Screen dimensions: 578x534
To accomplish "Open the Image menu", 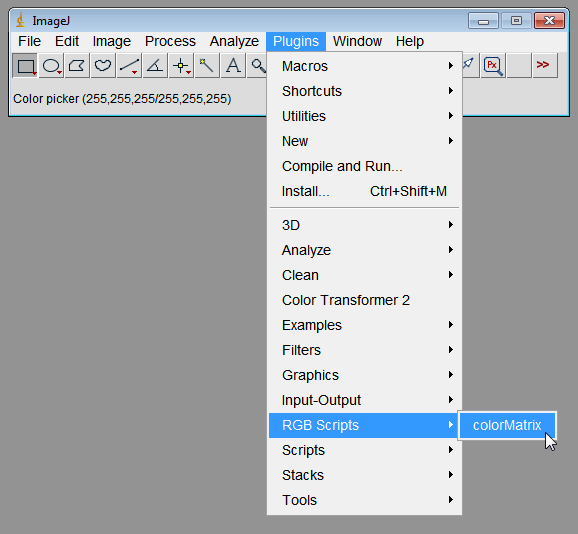I will pyautogui.click(x=112, y=41).
